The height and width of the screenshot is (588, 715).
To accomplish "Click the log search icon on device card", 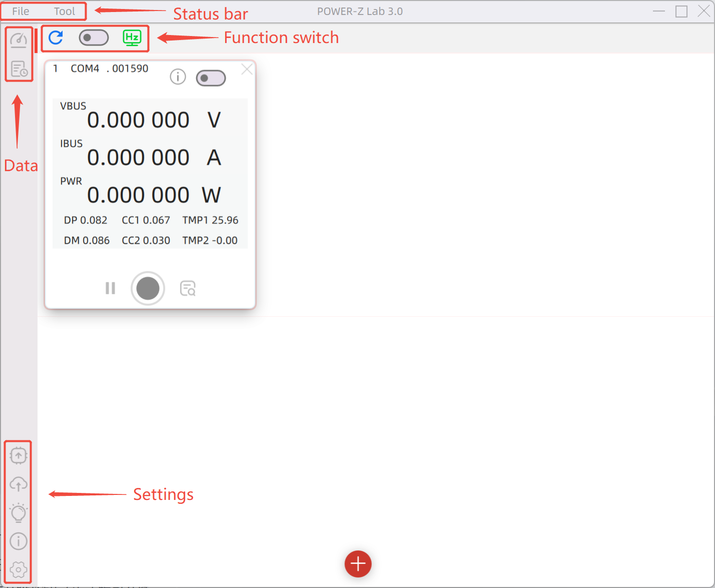I will [187, 288].
